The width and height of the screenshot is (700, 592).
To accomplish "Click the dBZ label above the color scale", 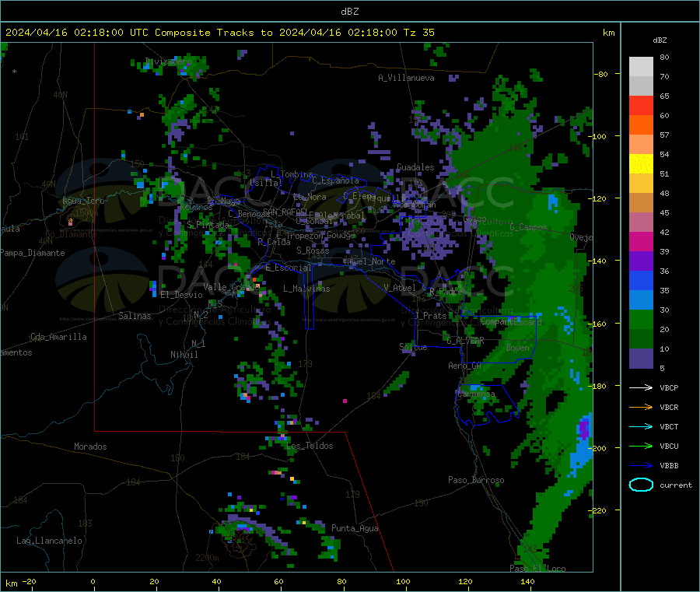I will (660, 40).
